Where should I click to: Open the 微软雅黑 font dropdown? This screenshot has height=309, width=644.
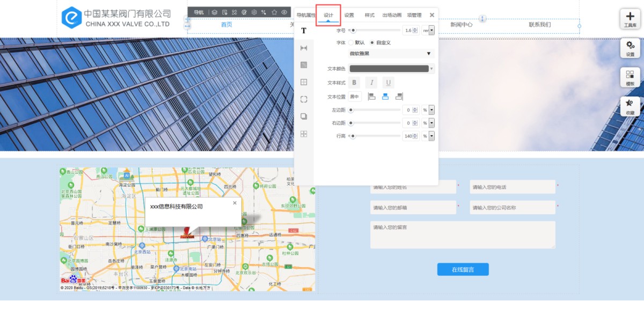[x=391, y=54]
